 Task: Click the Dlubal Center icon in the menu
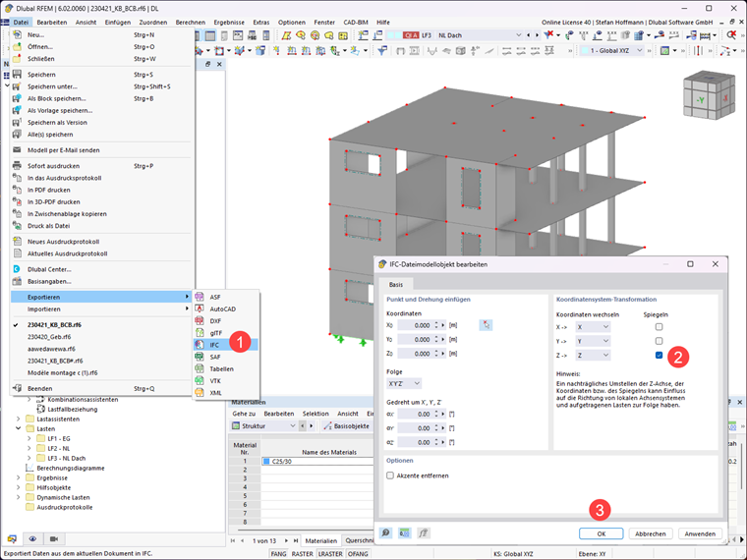(17, 269)
